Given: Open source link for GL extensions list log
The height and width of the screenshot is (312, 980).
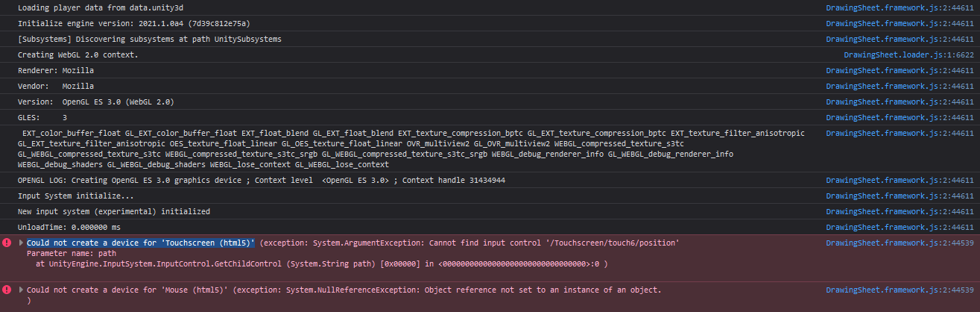Looking at the screenshot, I should (900, 133).
